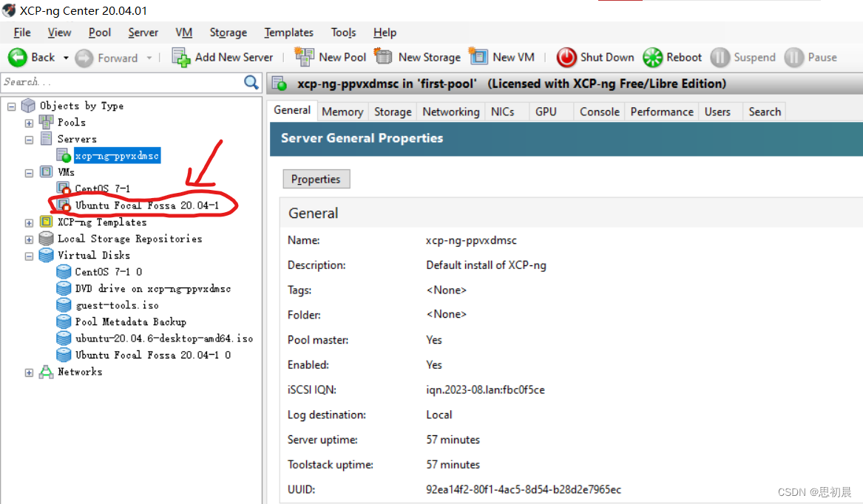Screen dimensions: 863x504
Task: Expand the Pools tree node
Action: [29, 123]
